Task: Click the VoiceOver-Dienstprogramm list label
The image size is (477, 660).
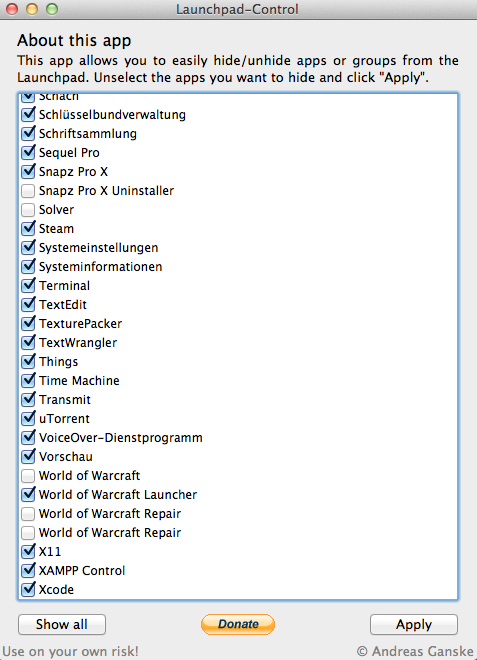Action: pos(121,437)
